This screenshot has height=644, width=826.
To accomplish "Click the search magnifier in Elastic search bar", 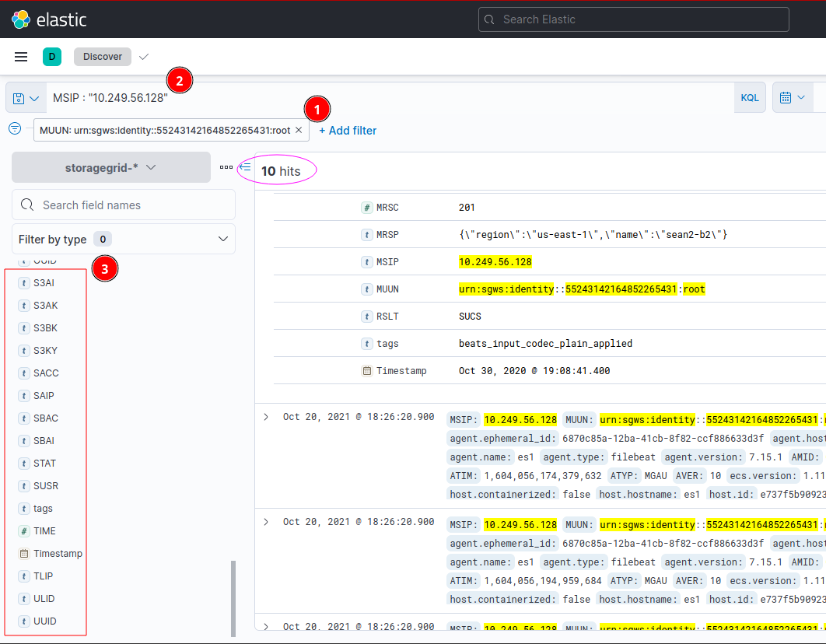I will [x=489, y=19].
